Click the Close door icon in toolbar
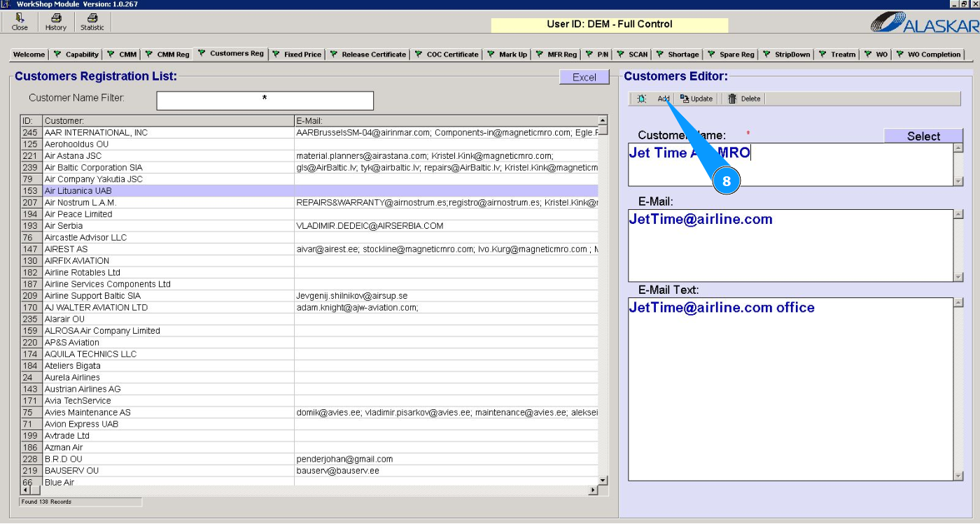Screen dimensions: 980x524 coord(20,18)
